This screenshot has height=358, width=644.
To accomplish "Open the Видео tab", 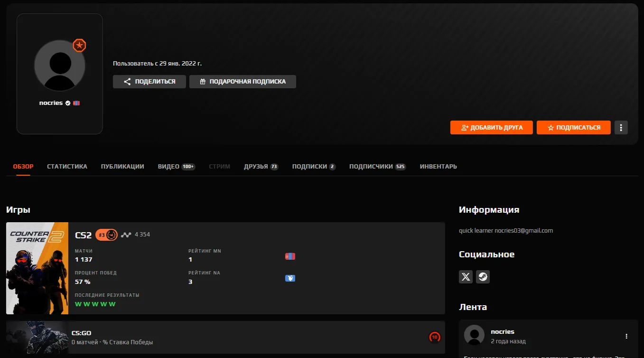I will (177, 167).
